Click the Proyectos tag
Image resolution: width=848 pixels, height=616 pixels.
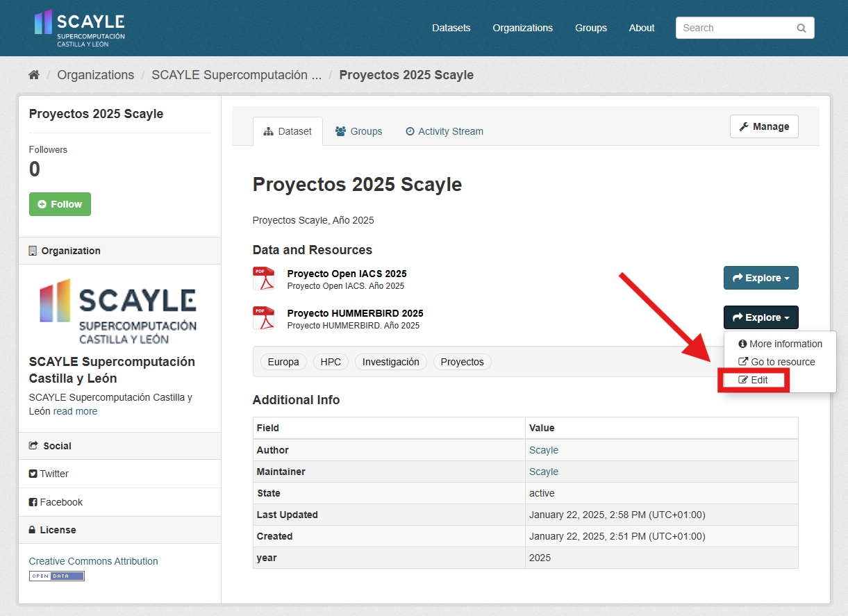[463, 362]
